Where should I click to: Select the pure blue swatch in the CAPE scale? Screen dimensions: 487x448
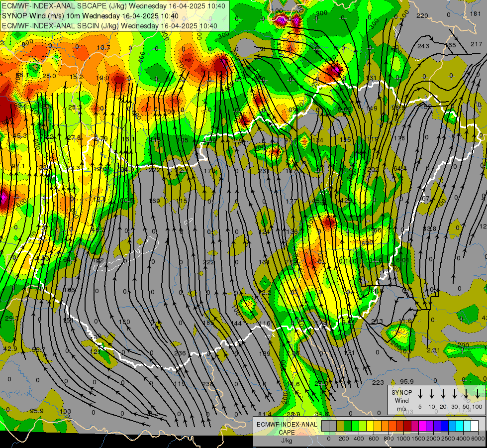(444, 426)
